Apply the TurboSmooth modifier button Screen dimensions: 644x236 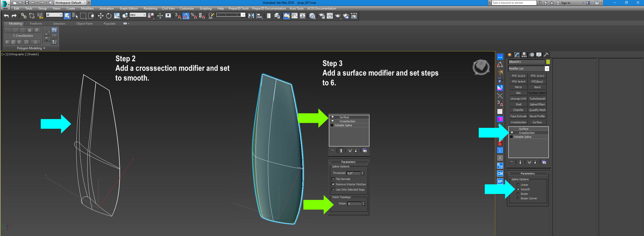[537, 98]
